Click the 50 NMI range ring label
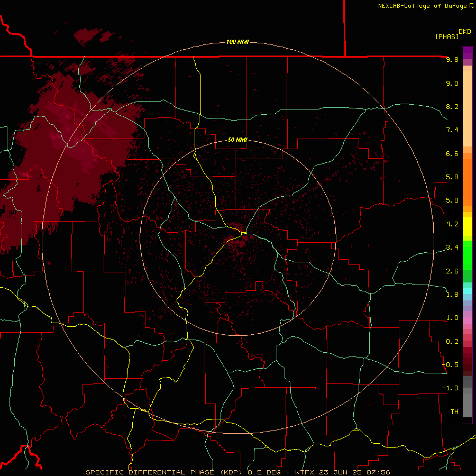 coord(237,140)
